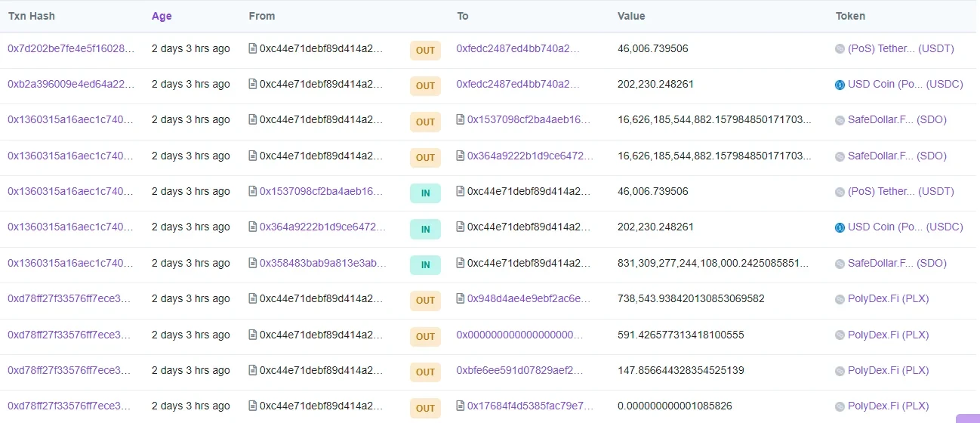980x423 pixels.
Task: Open the null address 0x000000000000000000
Action: pos(520,335)
